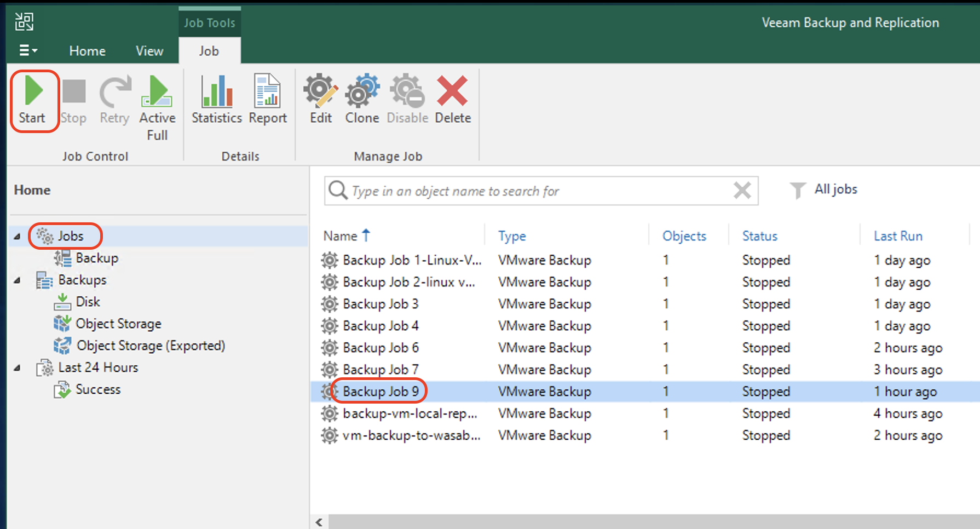Select Jobs in the tree

coord(71,236)
